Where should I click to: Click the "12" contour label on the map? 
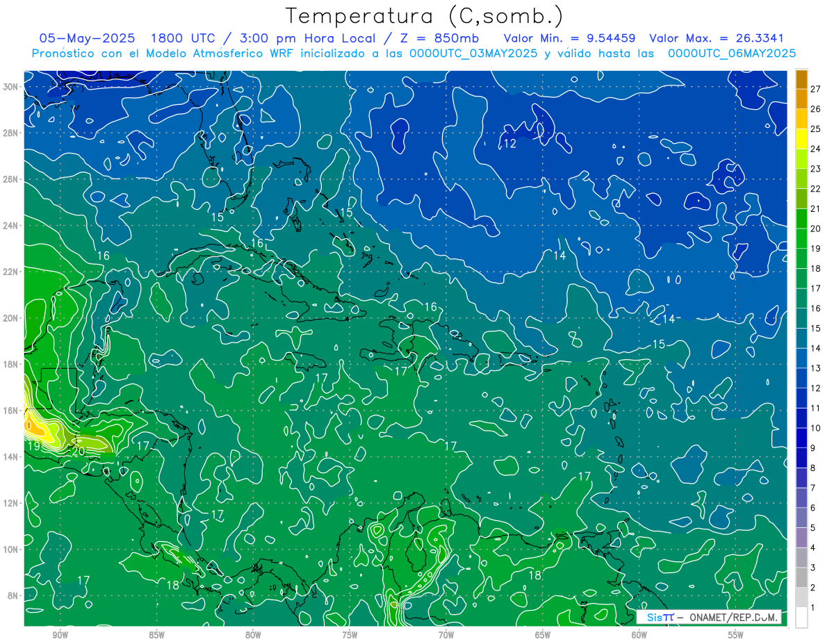coord(510,144)
